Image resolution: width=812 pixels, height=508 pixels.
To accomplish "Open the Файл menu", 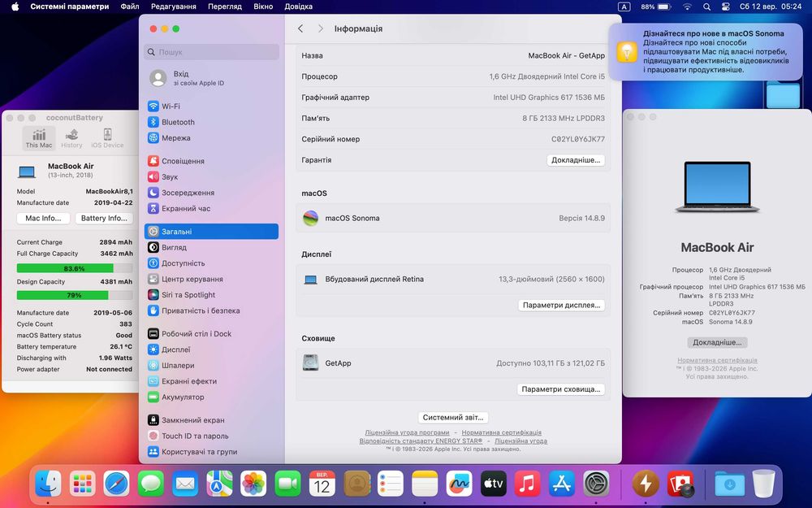I will [x=129, y=7].
